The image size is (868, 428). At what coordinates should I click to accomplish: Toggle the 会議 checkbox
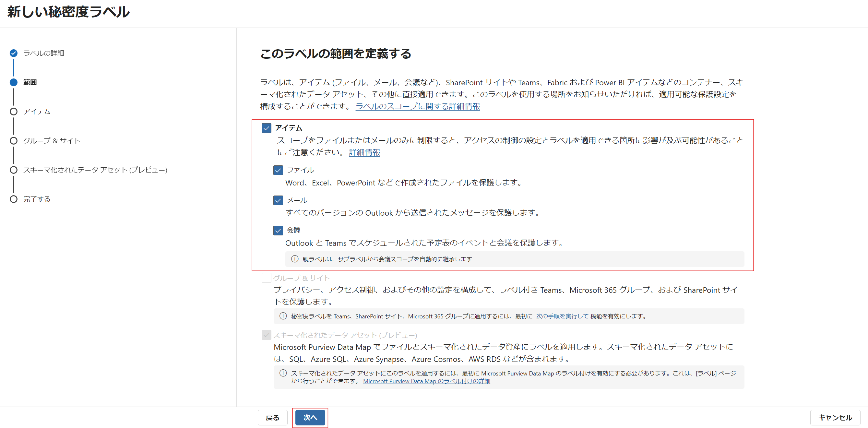(278, 231)
